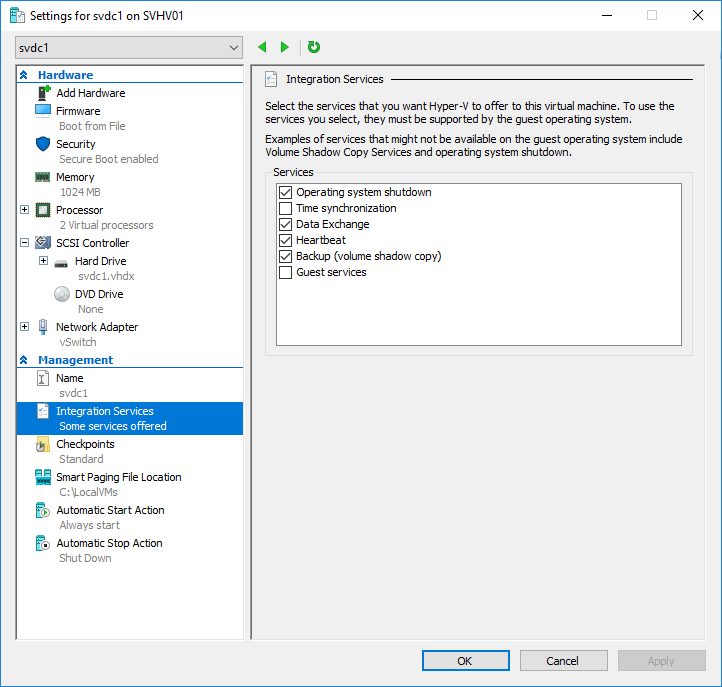This screenshot has width=722, height=687.
Task: Select DVD Drive in the tree
Action: [x=99, y=294]
